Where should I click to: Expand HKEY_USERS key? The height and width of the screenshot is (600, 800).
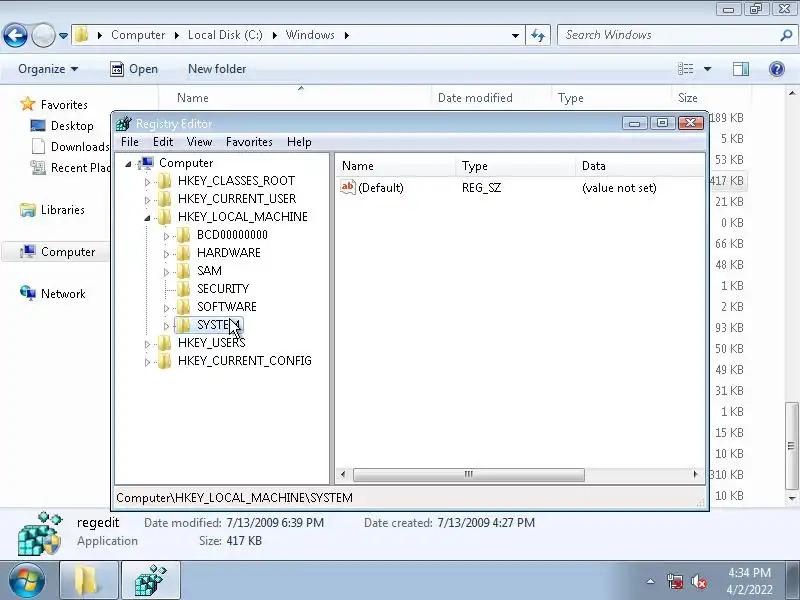pos(147,344)
